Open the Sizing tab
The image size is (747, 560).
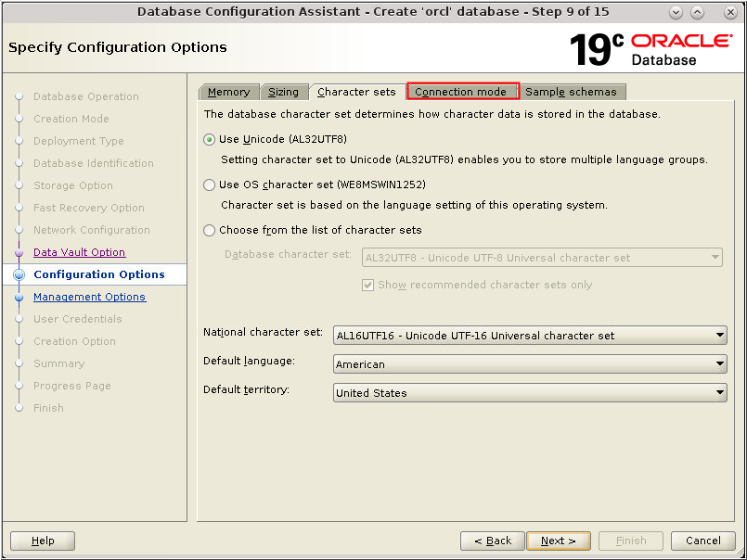point(283,92)
